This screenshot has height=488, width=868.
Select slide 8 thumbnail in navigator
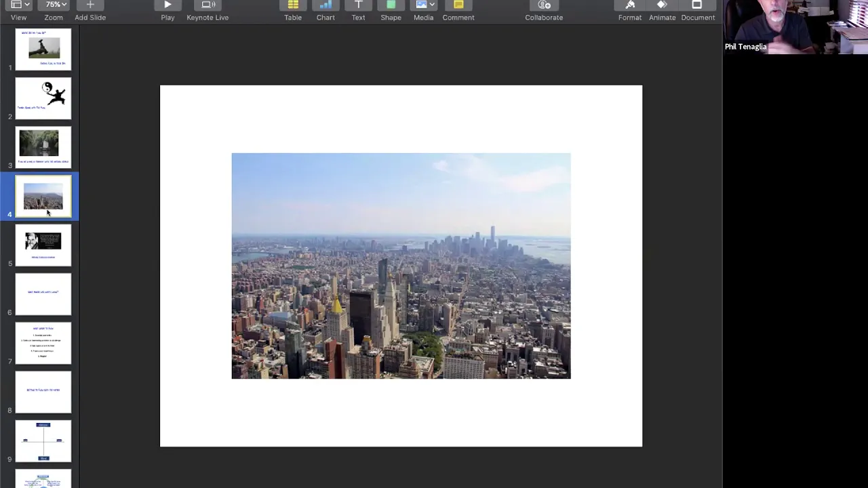pos(43,392)
